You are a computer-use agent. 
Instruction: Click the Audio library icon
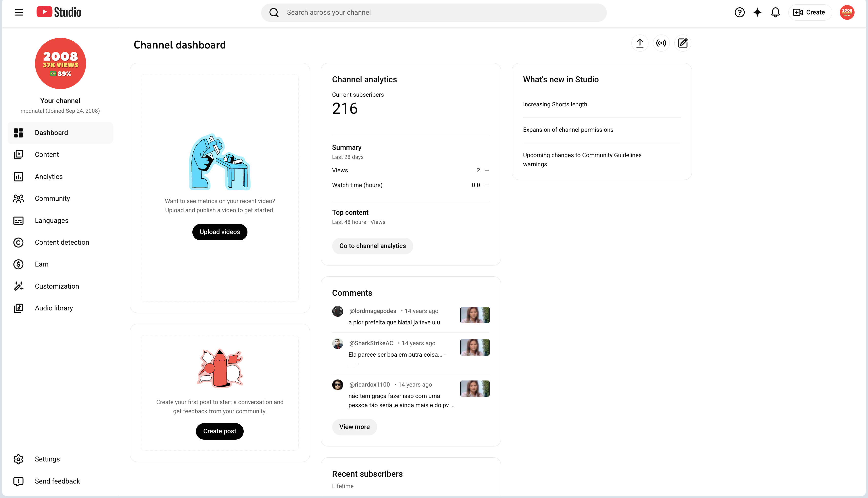pyautogui.click(x=19, y=308)
